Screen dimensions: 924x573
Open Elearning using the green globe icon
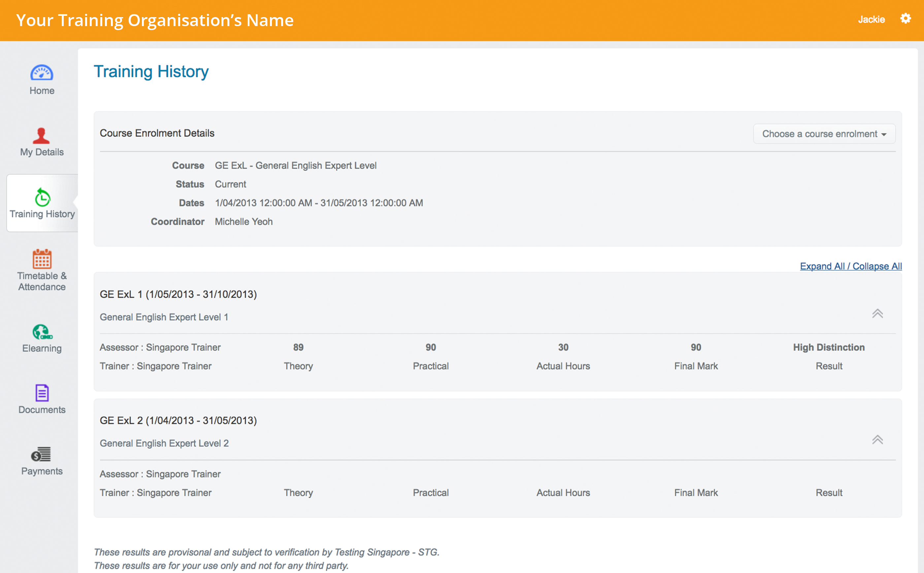tap(41, 333)
